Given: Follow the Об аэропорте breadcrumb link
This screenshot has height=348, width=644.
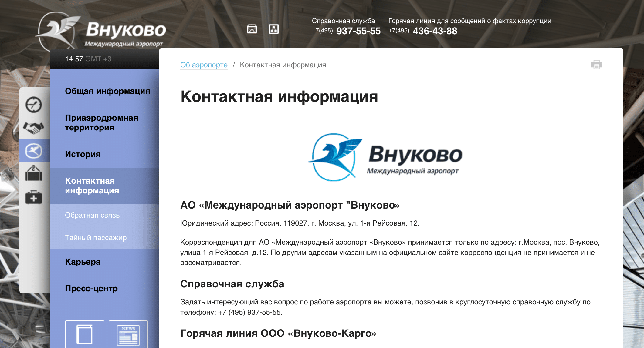Looking at the screenshot, I should [x=204, y=65].
